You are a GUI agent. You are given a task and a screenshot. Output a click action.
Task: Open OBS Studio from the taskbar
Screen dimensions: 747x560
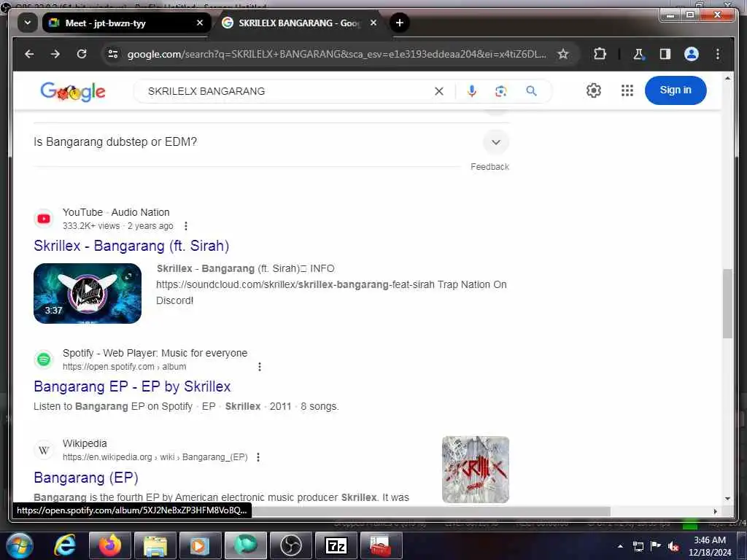coord(290,545)
